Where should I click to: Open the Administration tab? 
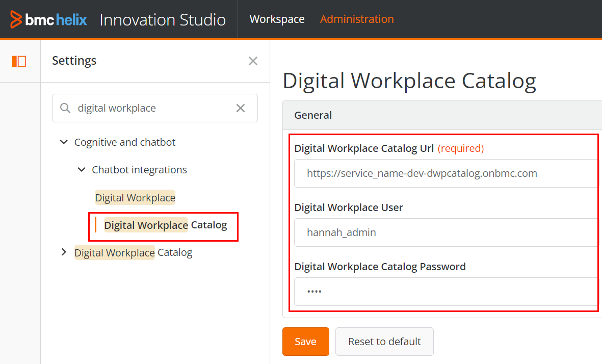357,19
